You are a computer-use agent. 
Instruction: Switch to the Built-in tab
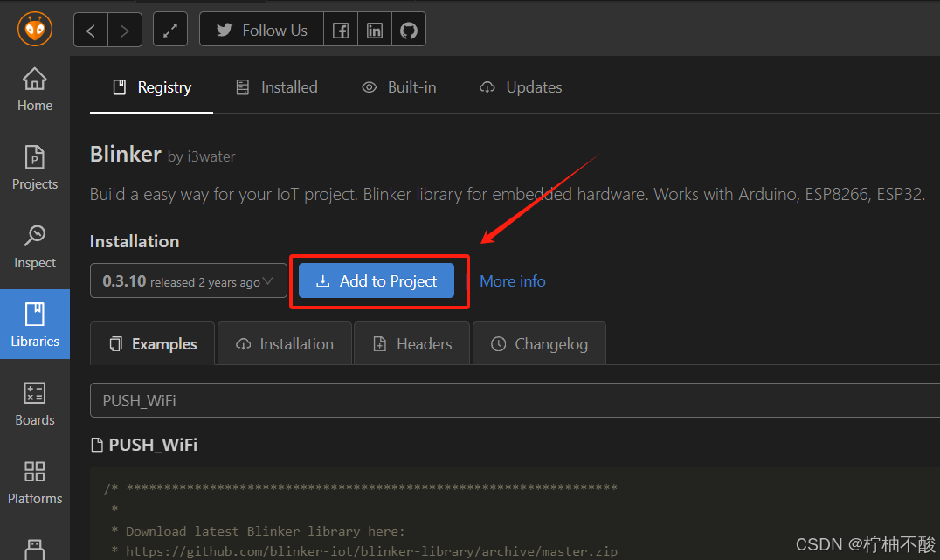(399, 87)
